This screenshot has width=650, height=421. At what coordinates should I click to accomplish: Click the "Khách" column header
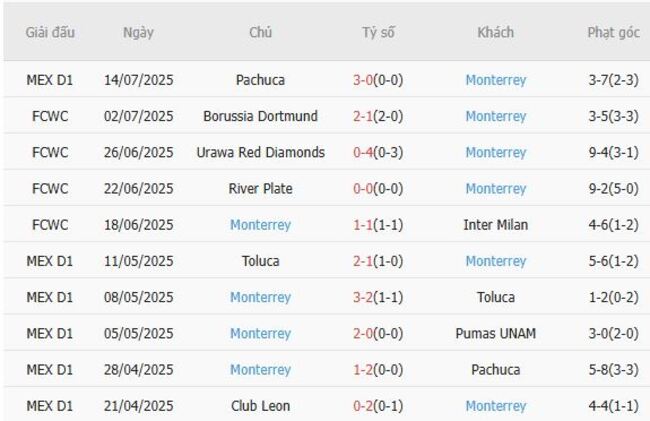tap(495, 32)
